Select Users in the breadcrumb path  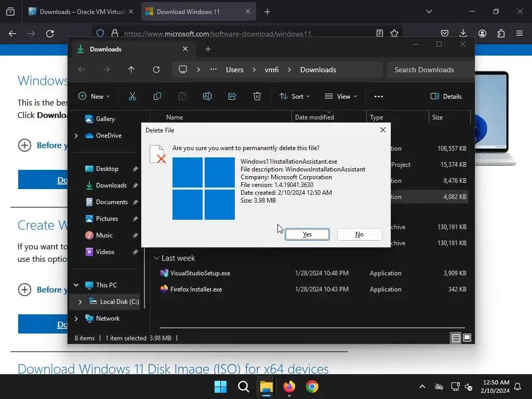coord(235,70)
